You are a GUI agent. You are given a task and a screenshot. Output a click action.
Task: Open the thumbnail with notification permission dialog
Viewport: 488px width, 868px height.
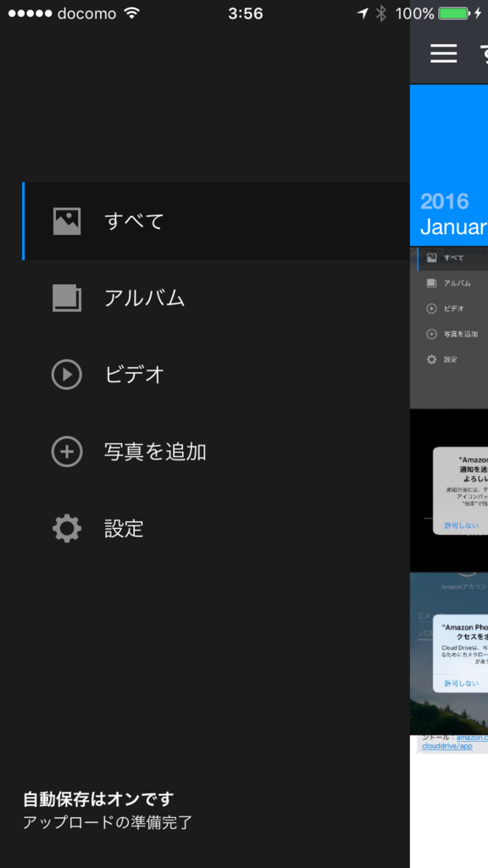pos(449,491)
